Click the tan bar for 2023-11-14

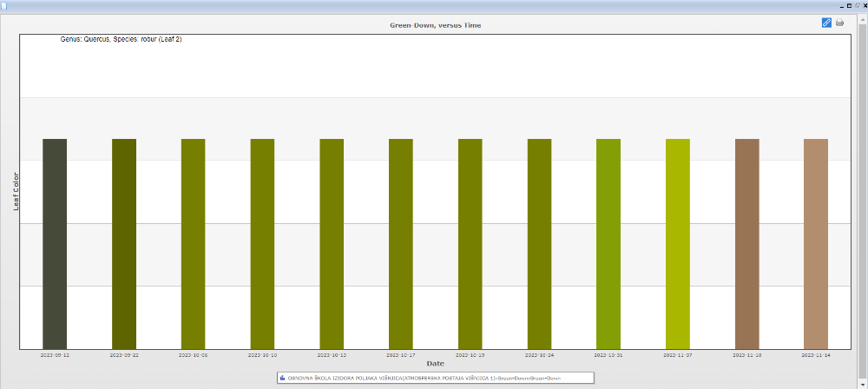[816, 243]
